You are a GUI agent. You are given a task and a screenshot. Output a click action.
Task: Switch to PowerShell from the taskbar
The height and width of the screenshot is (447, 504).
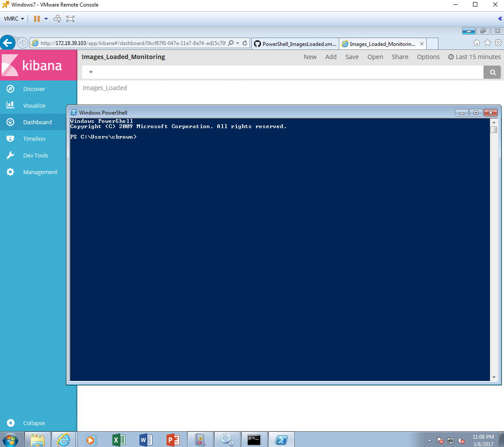tap(281, 440)
